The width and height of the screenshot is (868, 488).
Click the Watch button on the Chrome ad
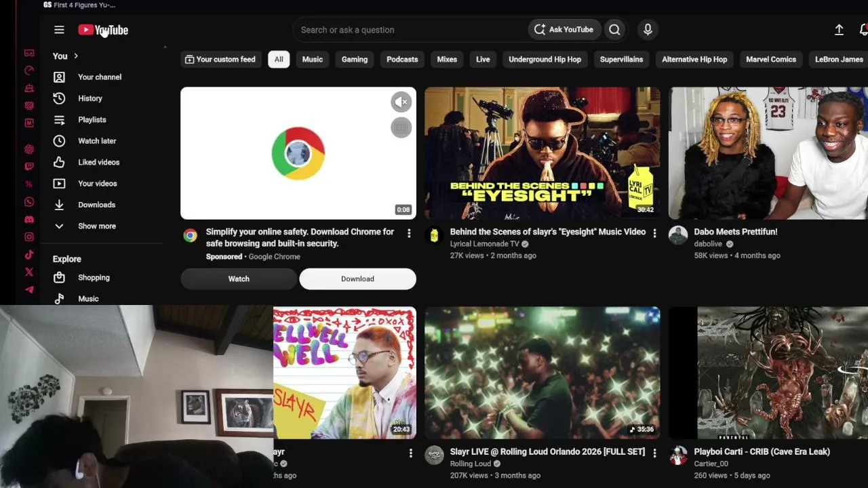[x=239, y=279]
